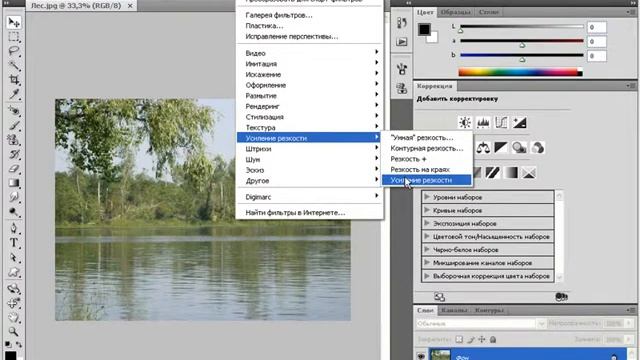Image resolution: width=640 pixels, height=360 pixels.
Task: Expand Микширование каналов наборов presets
Action: [x=427, y=263]
